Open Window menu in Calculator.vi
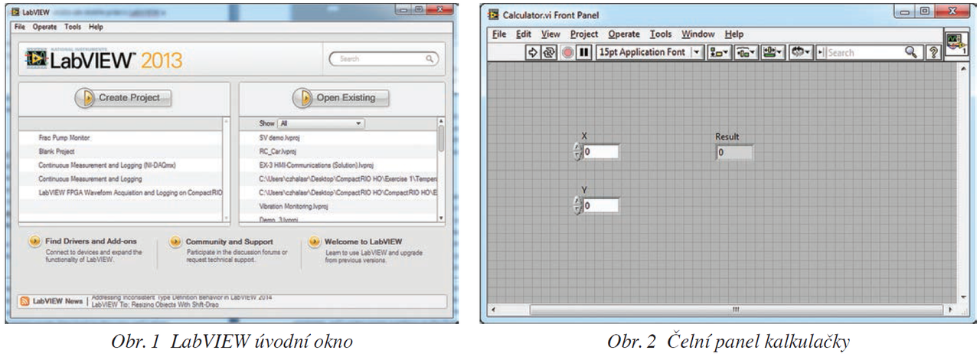Image resolution: width=980 pixels, height=357 pixels. click(698, 34)
